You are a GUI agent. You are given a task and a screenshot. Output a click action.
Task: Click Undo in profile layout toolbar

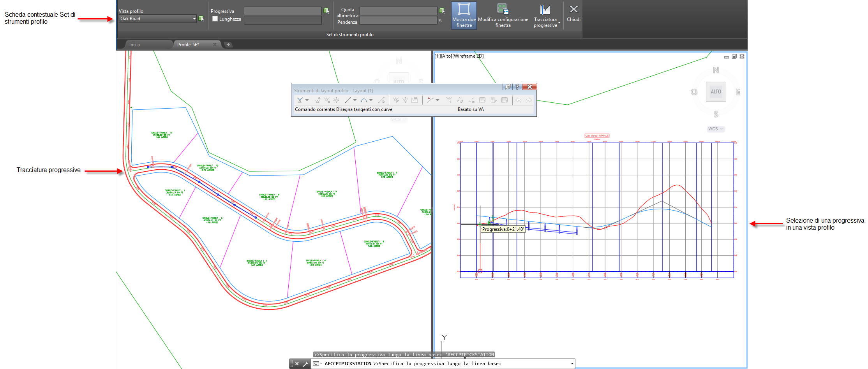pos(519,100)
